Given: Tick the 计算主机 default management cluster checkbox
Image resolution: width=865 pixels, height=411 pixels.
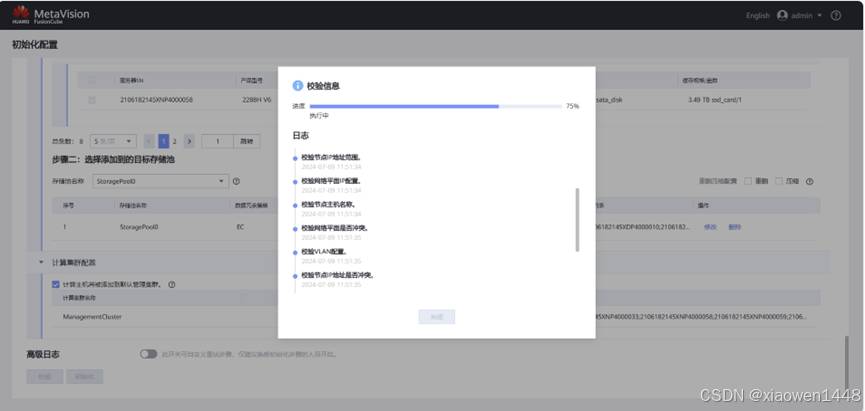Looking at the screenshot, I should (x=56, y=284).
